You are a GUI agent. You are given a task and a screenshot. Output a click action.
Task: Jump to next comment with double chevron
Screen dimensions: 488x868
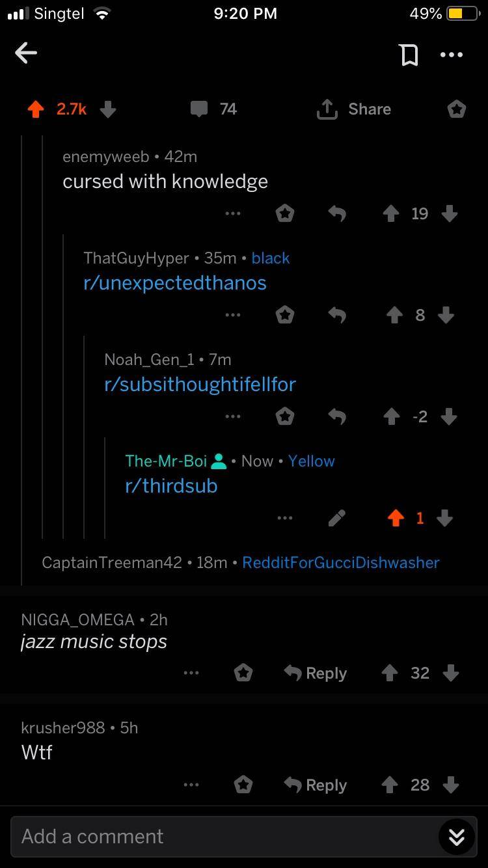pos(457,837)
